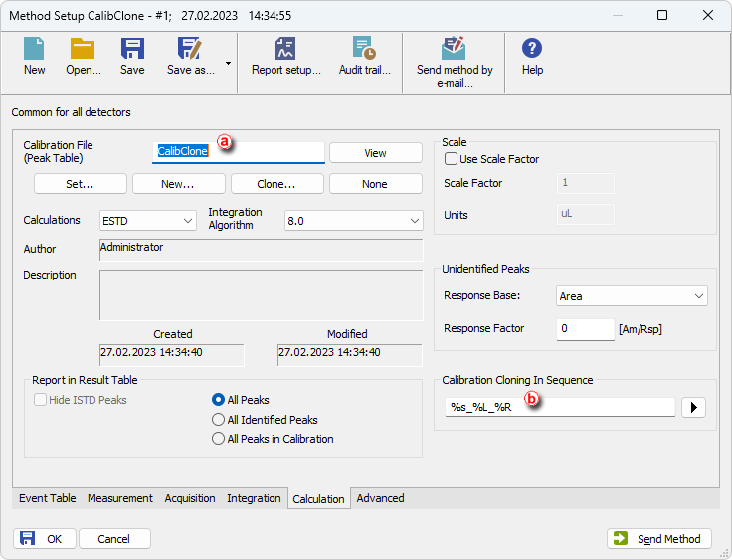Click the Send Method button
This screenshot has height=560, width=732.
pos(659,538)
